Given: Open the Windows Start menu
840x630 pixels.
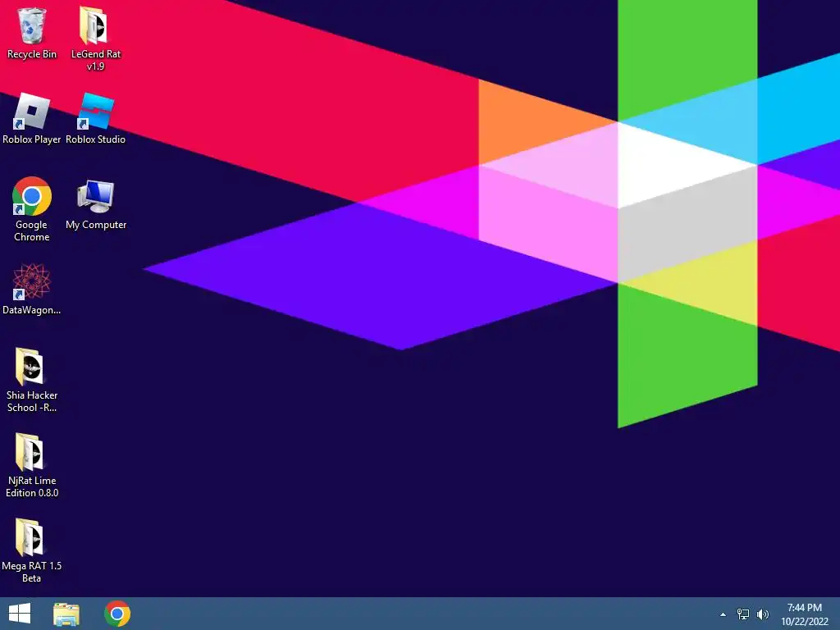Looking at the screenshot, I should click(x=20, y=614).
